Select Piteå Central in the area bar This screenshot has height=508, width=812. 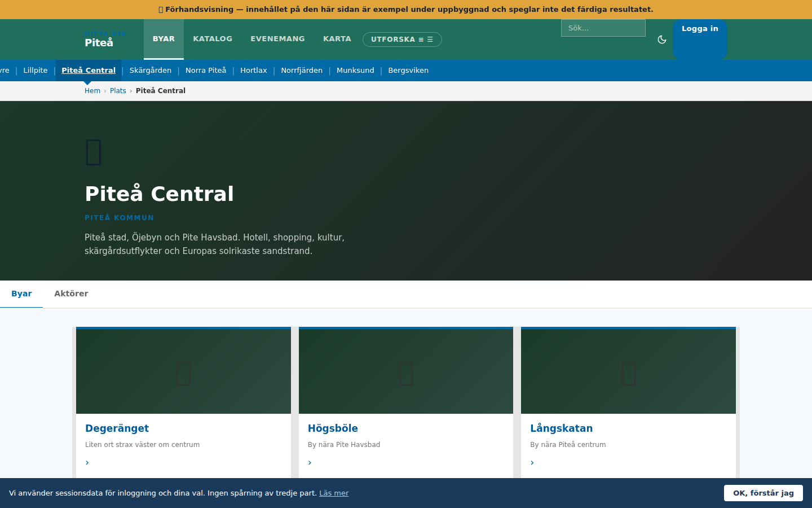pos(89,71)
